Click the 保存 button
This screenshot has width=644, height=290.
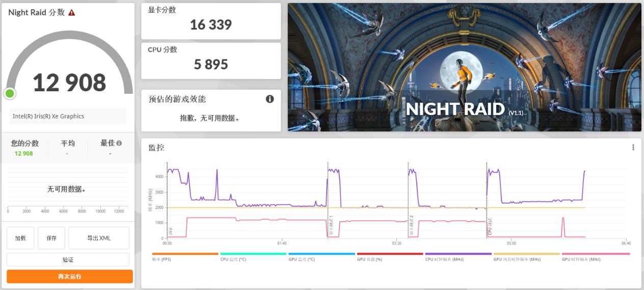[x=51, y=238]
